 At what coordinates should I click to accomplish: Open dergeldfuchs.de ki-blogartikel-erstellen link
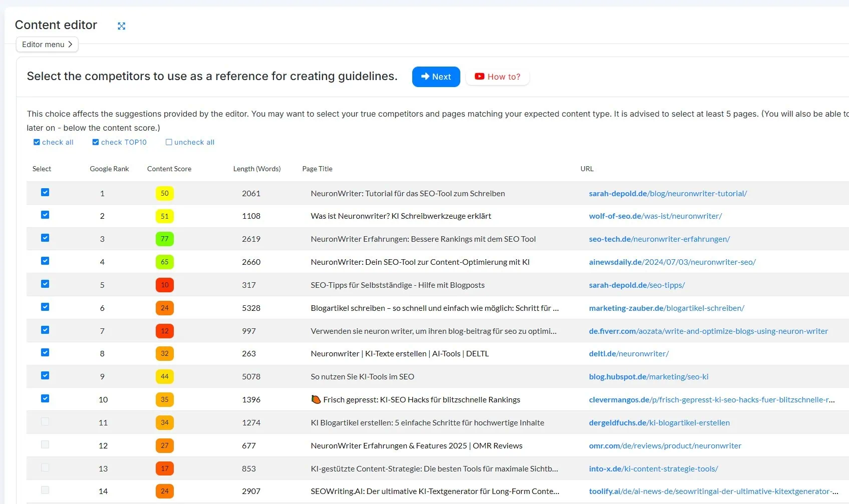click(x=659, y=423)
